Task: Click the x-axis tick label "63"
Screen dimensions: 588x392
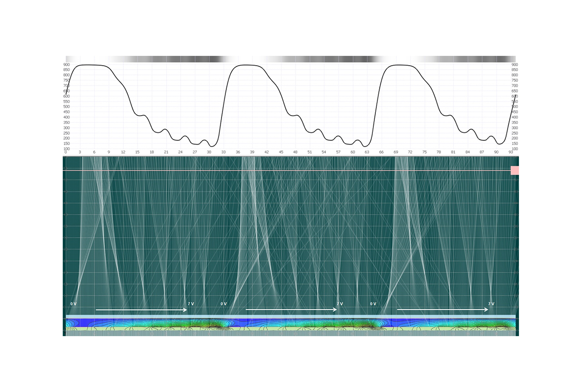Action: click(x=367, y=152)
